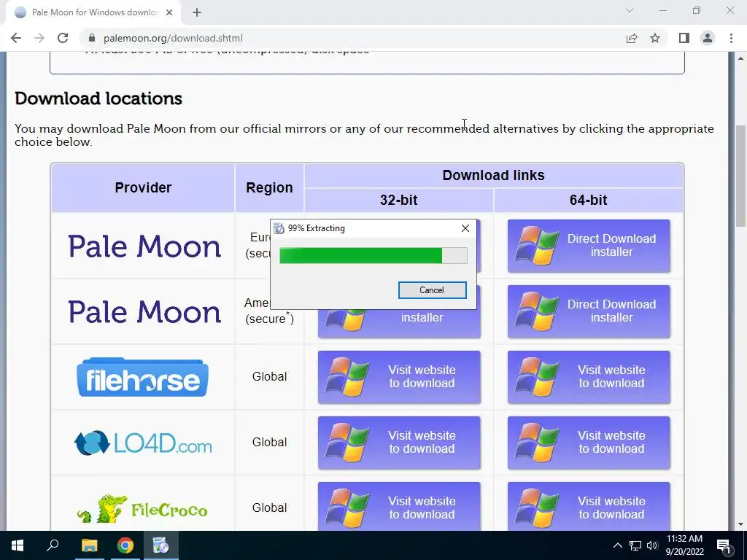Go forward to the next page

pos(39,38)
